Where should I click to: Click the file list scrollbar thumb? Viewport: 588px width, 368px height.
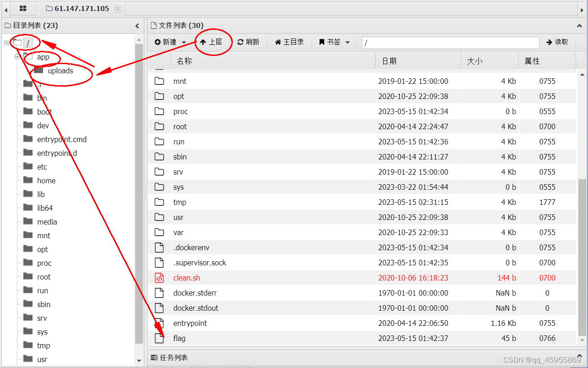click(582, 257)
